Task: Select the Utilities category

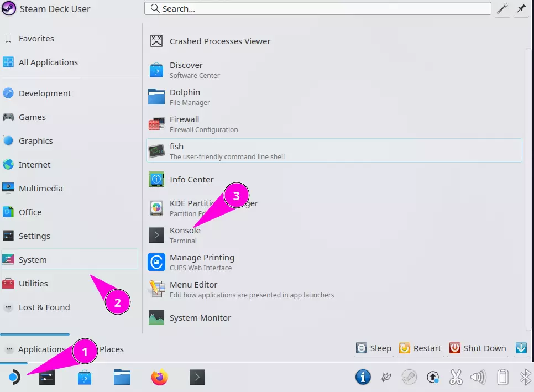Action: [70, 284]
